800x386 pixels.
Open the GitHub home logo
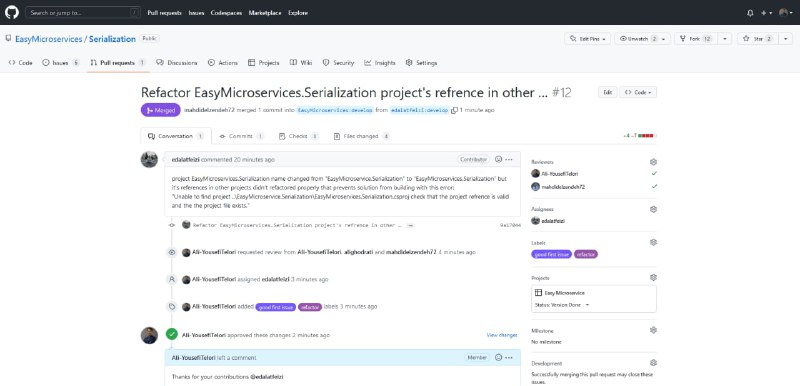click(12, 12)
